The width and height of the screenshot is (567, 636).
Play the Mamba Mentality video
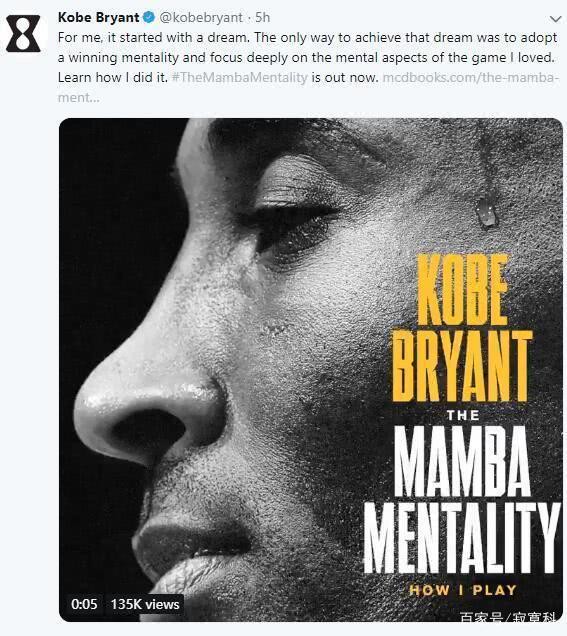[311, 370]
